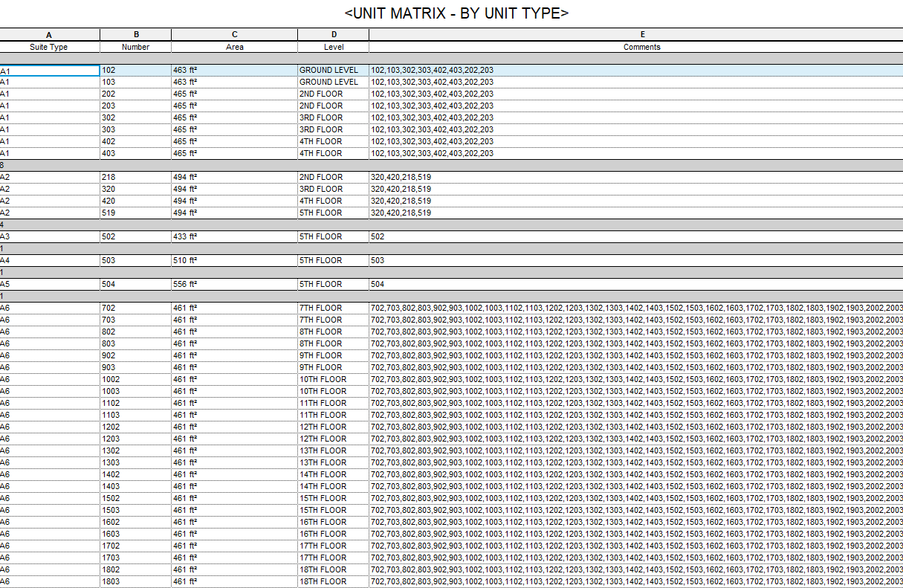Click the 7TH FLOOR level of unit 702
Screen dimensions: 903x588
334,308
